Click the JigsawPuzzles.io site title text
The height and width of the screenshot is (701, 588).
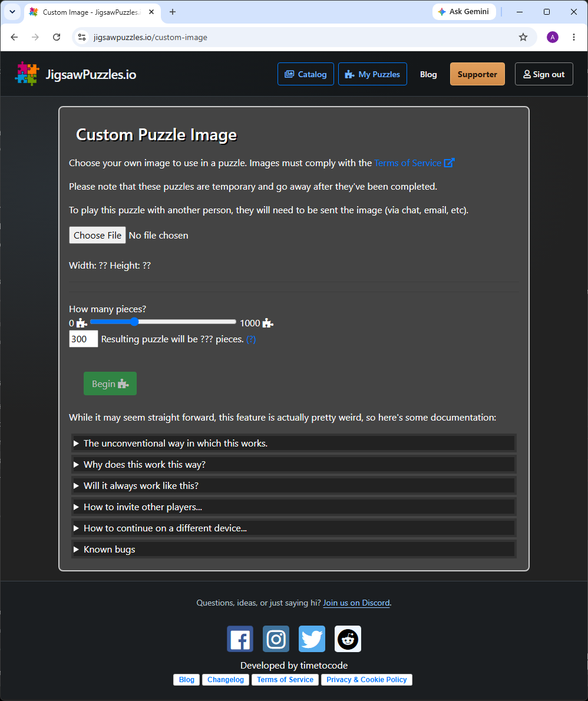[x=91, y=74]
